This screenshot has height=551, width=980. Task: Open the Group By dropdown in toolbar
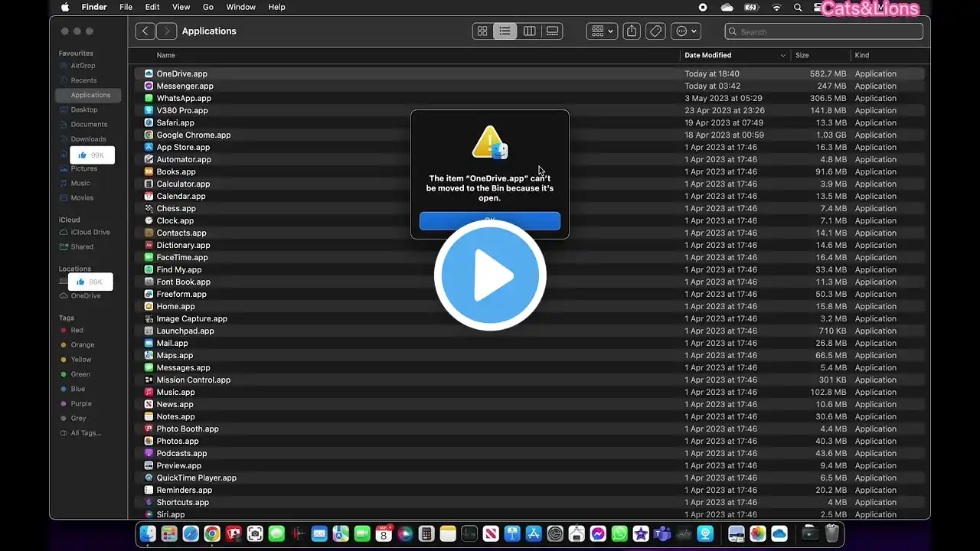pyautogui.click(x=603, y=31)
